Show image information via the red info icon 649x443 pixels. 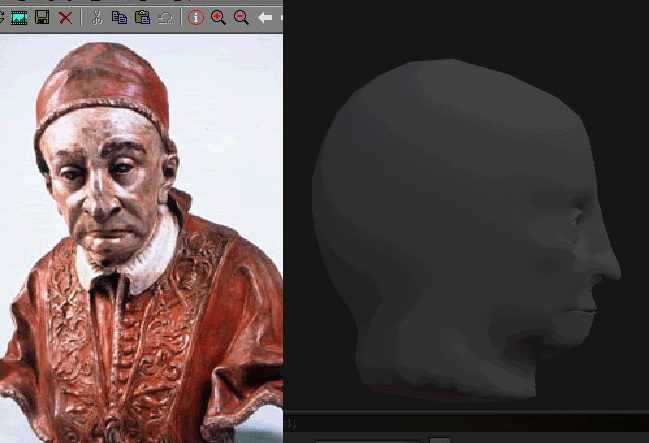pos(196,18)
